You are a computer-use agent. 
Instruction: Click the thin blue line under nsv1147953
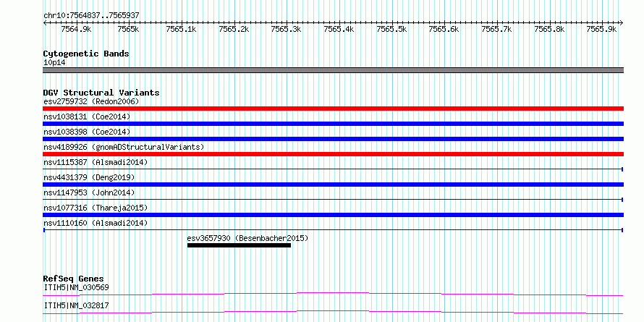pyautogui.click(x=334, y=200)
